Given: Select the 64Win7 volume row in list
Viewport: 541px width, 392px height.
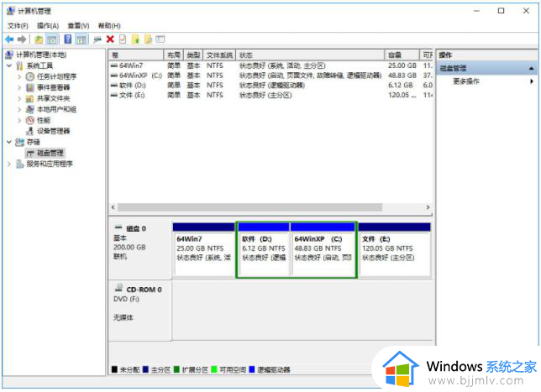Looking at the screenshot, I should coord(270,65).
